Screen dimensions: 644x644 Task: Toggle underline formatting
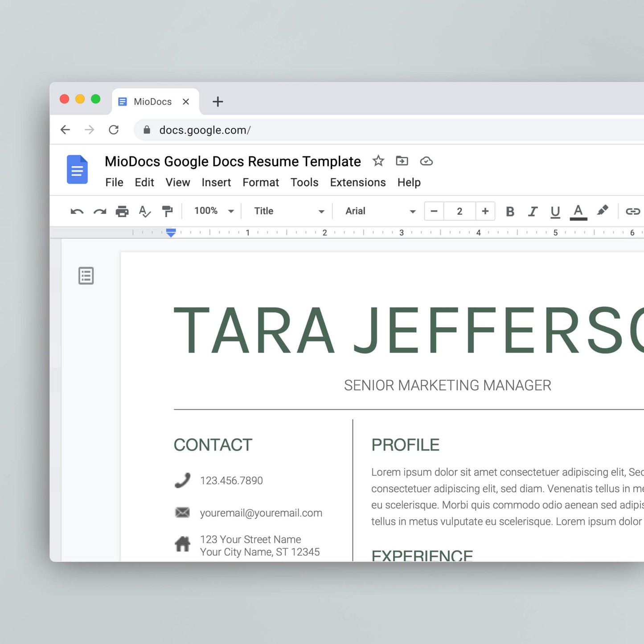pos(555,211)
